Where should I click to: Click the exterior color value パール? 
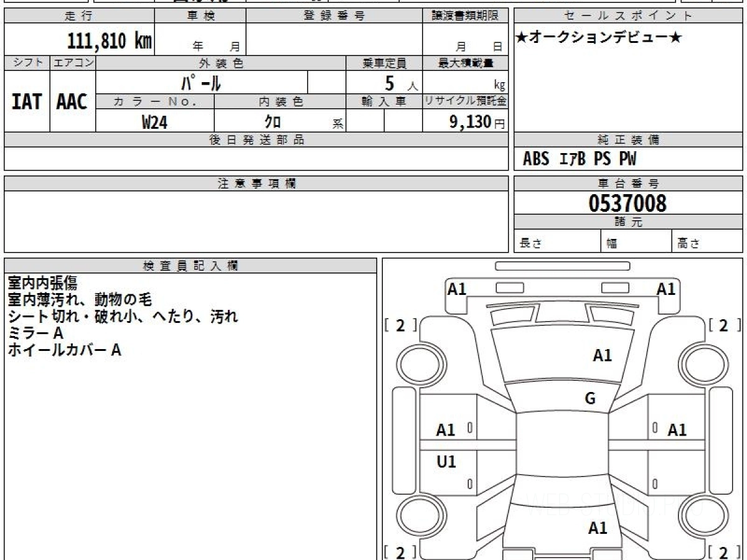pyautogui.click(x=201, y=82)
